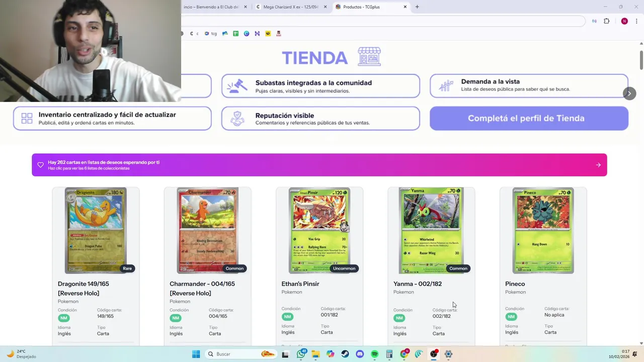Open Demanda a la vista card
Screen dimensions: 644x362
tap(529, 86)
